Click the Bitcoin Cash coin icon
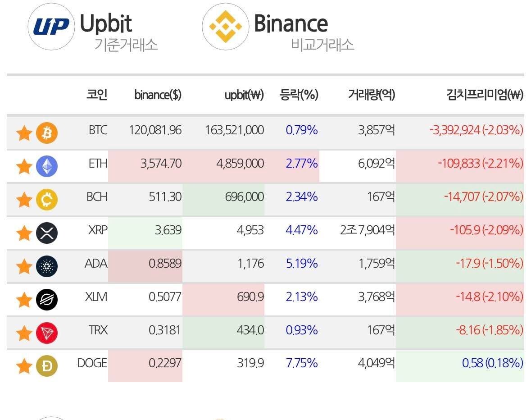The image size is (531, 420). click(x=47, y=200)
